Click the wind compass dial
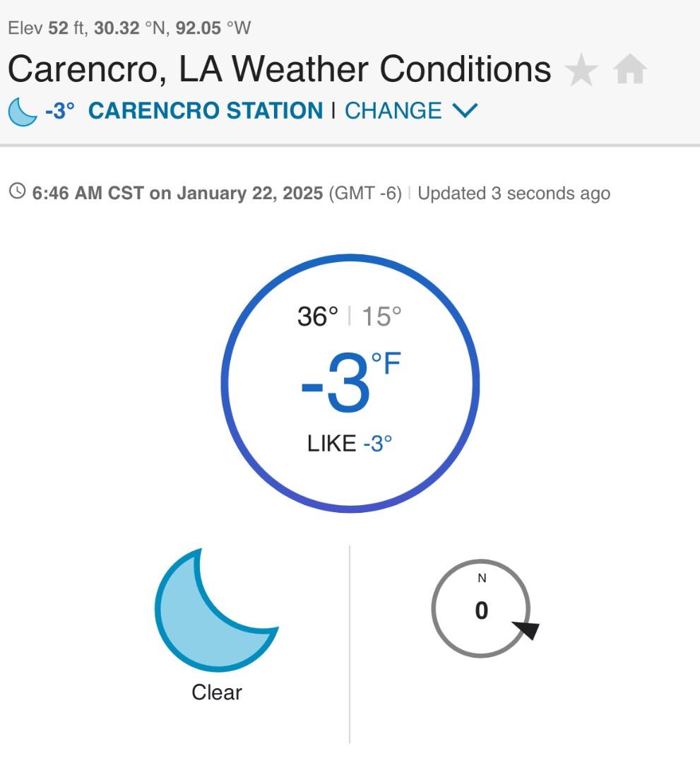This screenshot has width=700, height=763. (480, 608)
